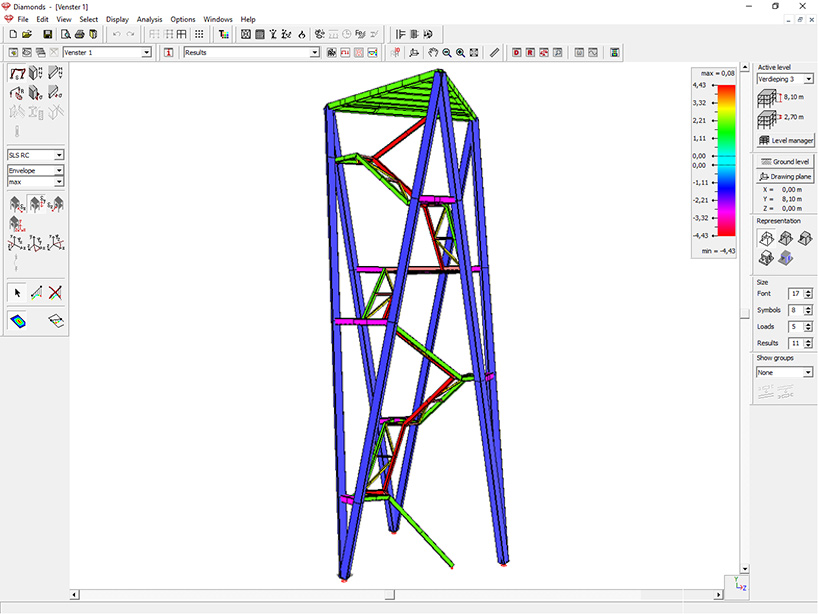Screen dimensions: 818x614
Task: Open the Select menu
Action: (x=89, y=19)
